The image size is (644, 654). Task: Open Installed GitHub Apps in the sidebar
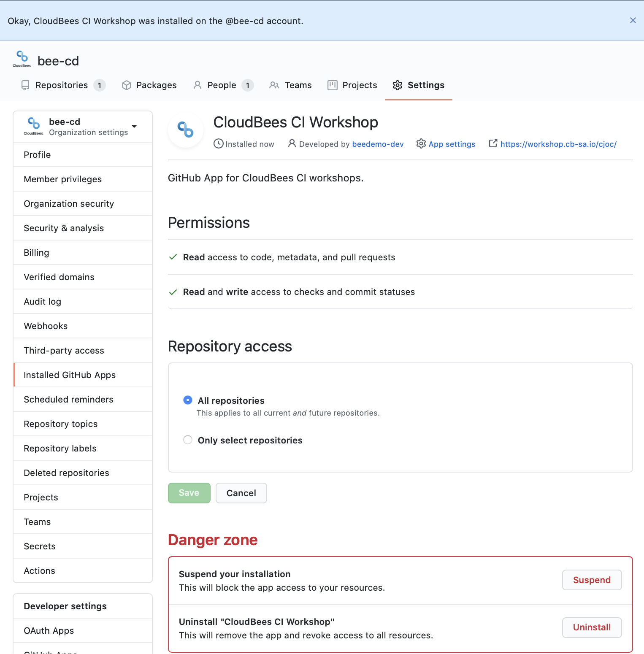pos(70,375)
